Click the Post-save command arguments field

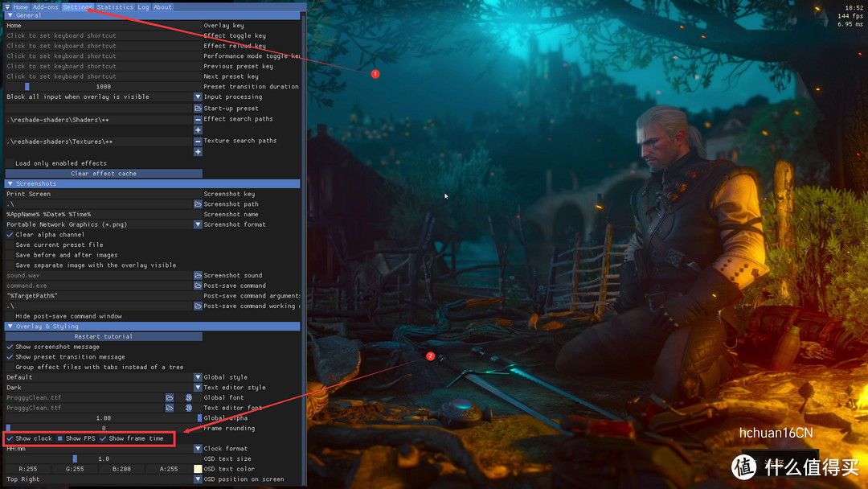[x=104, y=296]
